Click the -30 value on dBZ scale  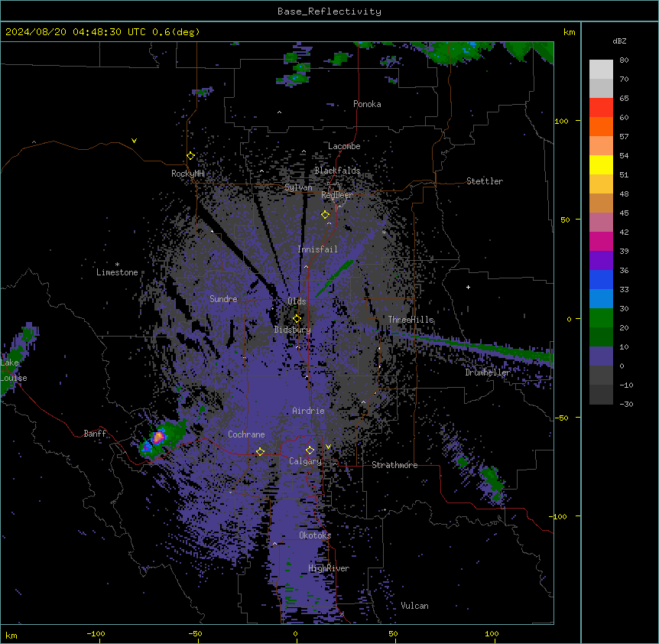tap(626, 405)
